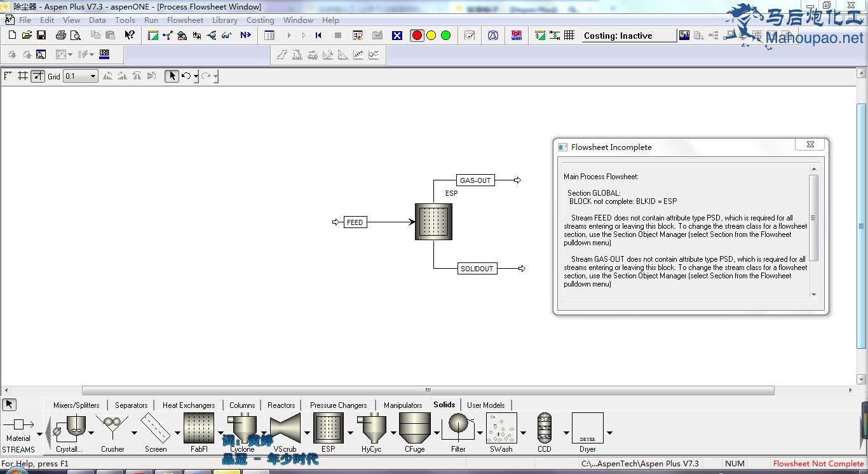The image size is (868, 474).
Task: Click the Costing: Inactive button
Action: coord(629,36)
